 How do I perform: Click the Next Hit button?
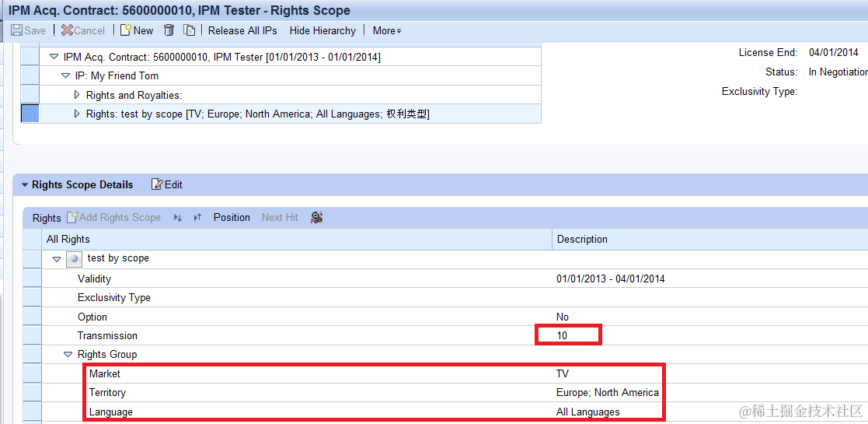[280, 217]
